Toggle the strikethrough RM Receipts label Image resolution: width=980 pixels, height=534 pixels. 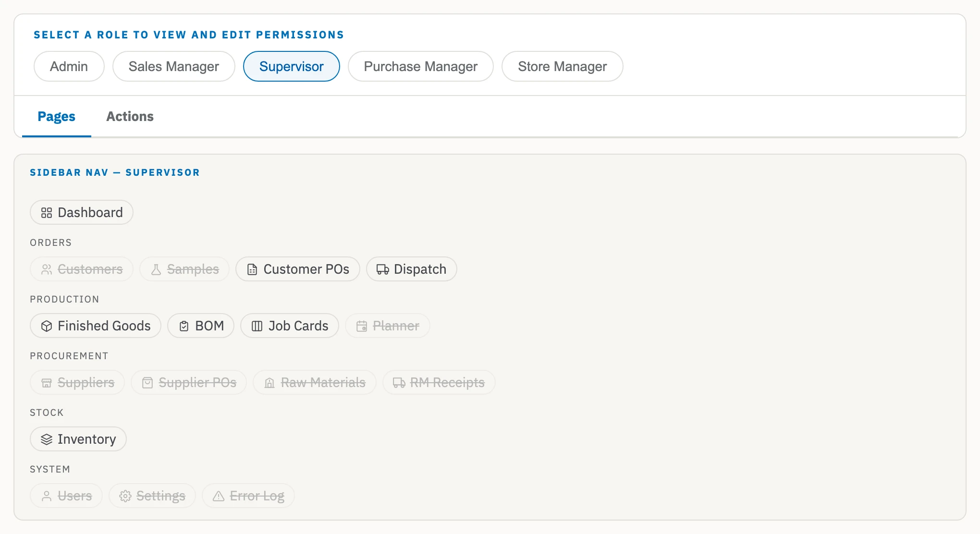447,382
